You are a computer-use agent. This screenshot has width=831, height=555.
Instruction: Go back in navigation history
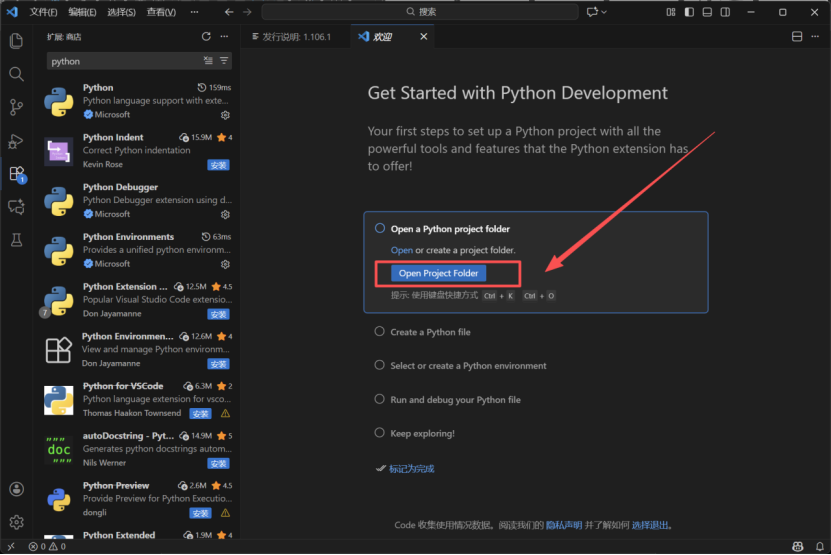(229, 12)
